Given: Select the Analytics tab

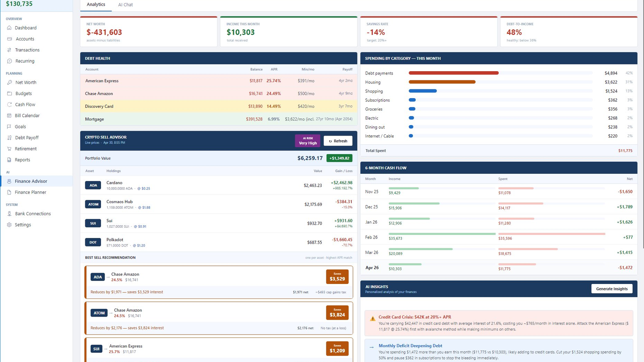Looking at the screenshot, I should coord(96,4).
